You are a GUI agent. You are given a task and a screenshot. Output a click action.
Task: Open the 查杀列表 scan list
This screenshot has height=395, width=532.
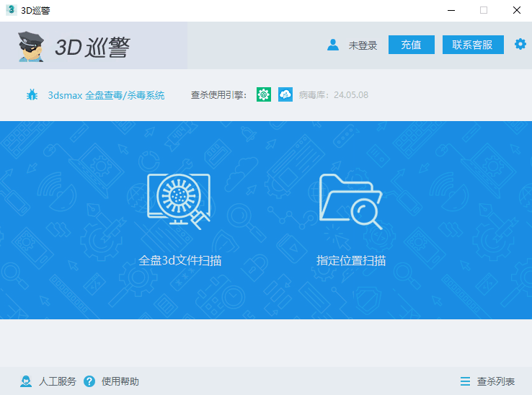tap(496, 381)
